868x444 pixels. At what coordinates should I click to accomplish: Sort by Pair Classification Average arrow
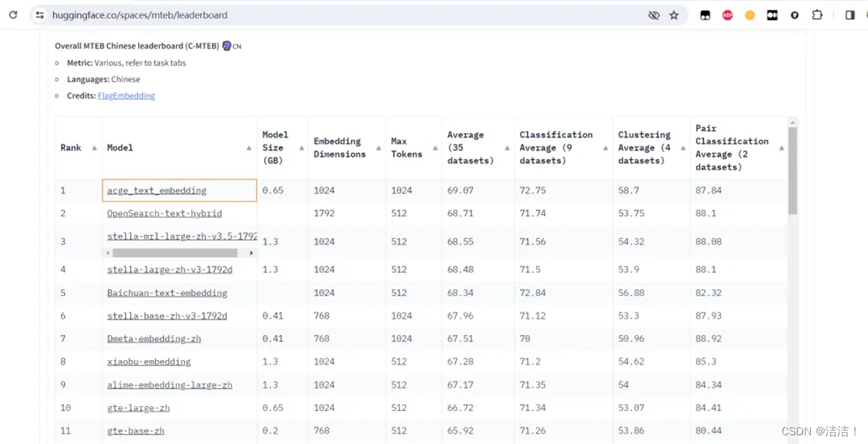pyautogui.click(x=782, y=147)
